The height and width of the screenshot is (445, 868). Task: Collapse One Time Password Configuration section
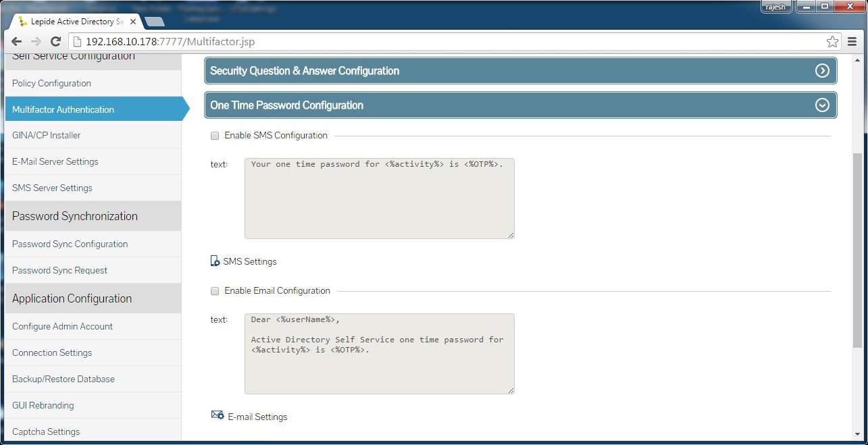tap(822, 105)
